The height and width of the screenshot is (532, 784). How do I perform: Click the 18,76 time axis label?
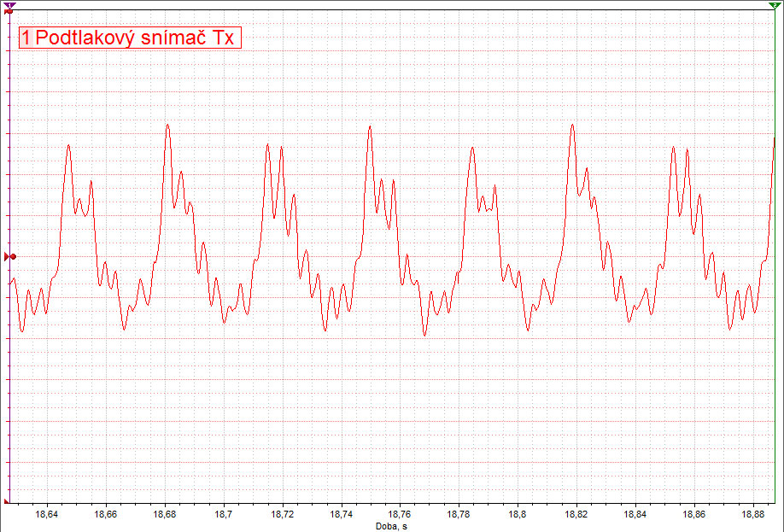[400, 515]
